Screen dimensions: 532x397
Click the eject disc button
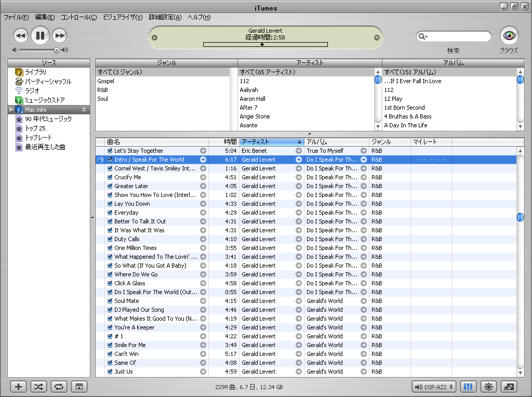coord(509,387)
